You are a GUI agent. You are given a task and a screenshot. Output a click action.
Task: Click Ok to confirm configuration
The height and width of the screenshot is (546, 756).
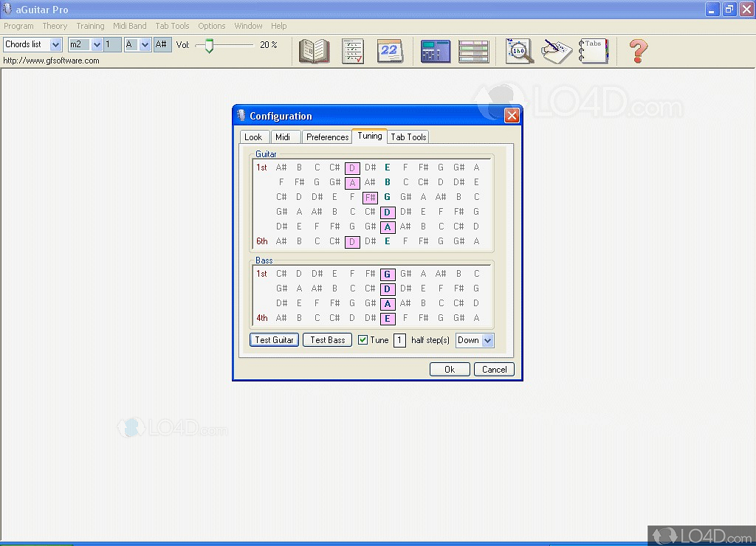coord(450,370)
